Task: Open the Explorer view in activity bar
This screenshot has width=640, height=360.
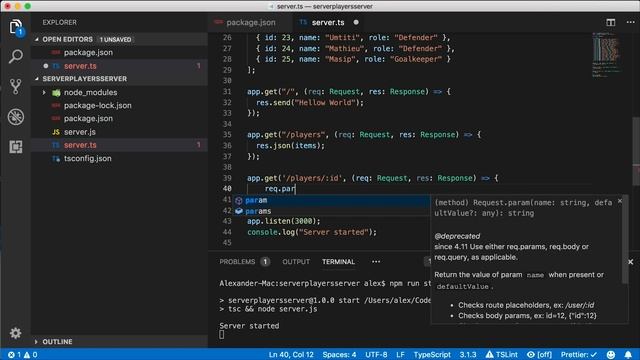Action: (16, 27)
